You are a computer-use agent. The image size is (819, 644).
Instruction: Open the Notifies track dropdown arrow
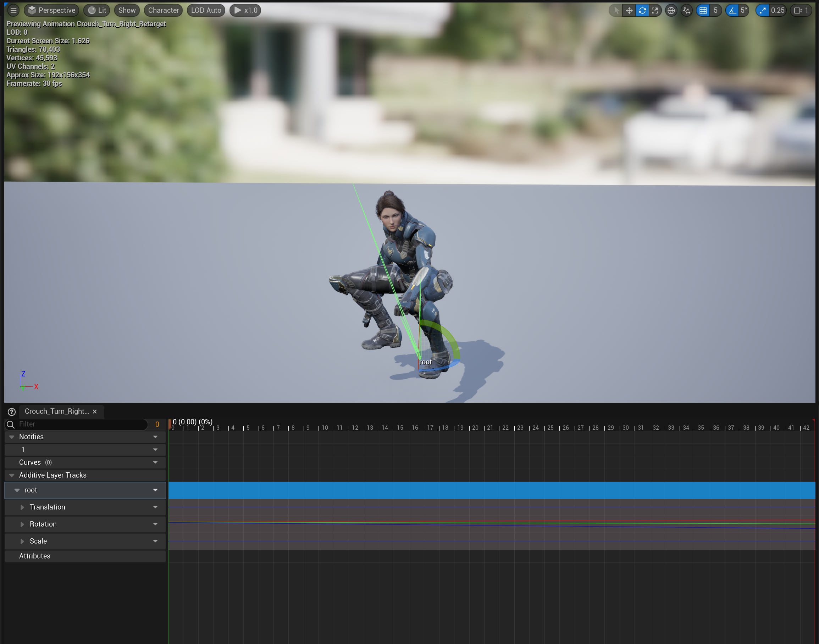(x=155, y=437)
